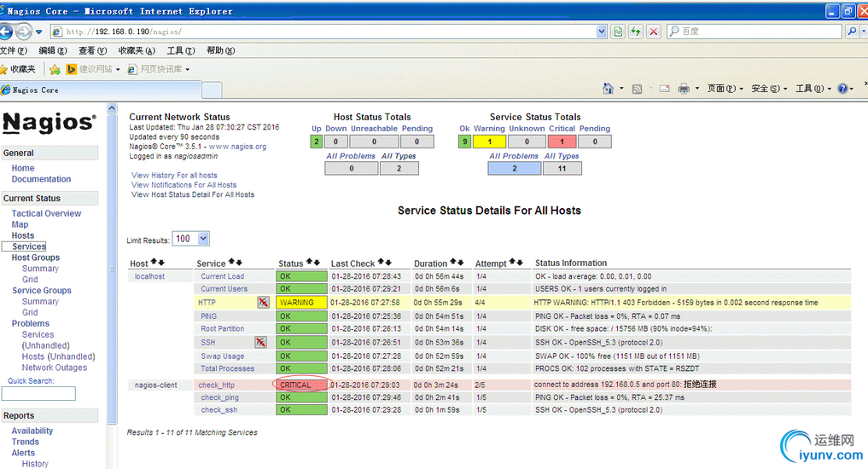868x469 pixels.
Task: Click the browser Back arrow button
Action: click(5, 32)
